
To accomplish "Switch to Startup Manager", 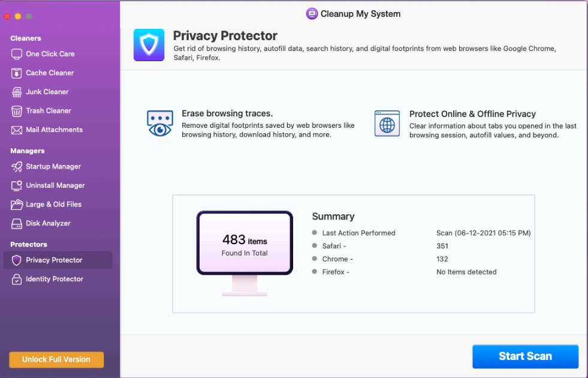I will (53, 167).
